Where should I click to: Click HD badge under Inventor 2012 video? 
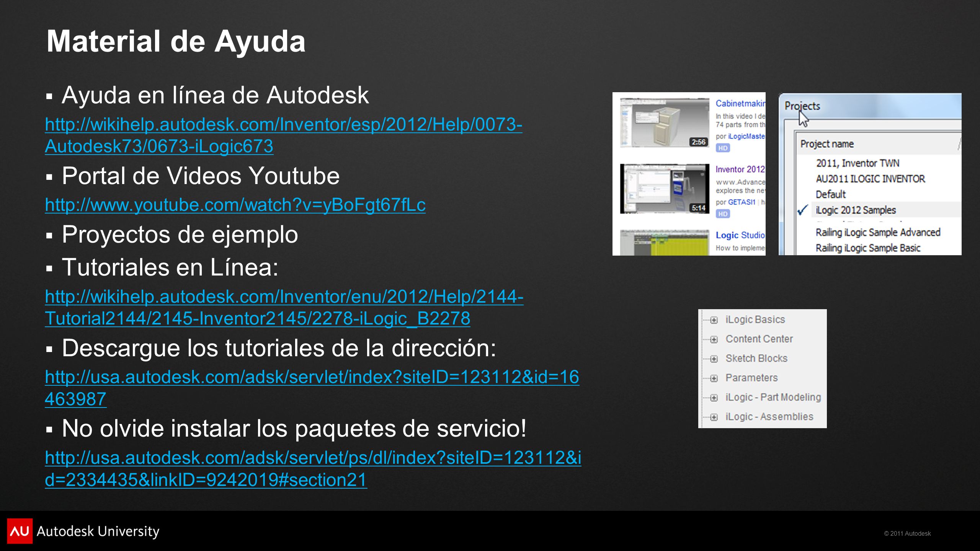[x=723, y=214]
